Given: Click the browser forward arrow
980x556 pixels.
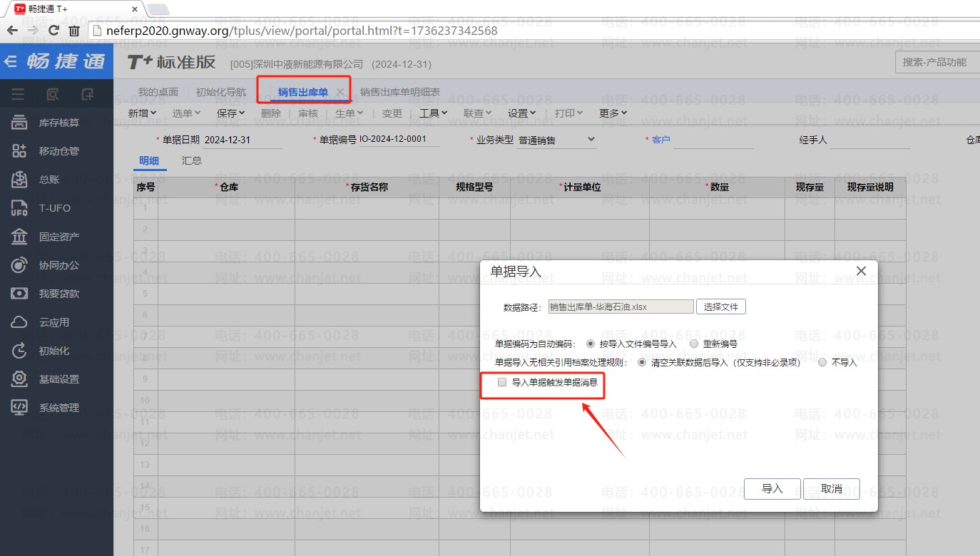Looking at the screenshot, I should tap(33, 31).
